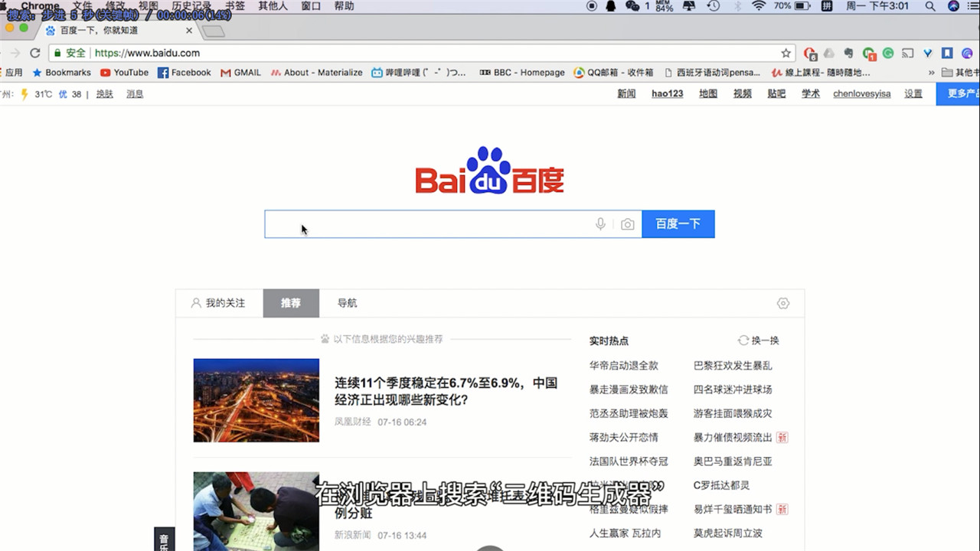The image size is (980, 551).
Task: Reload the page with the refresh icon
Action: tap(34, 53)
